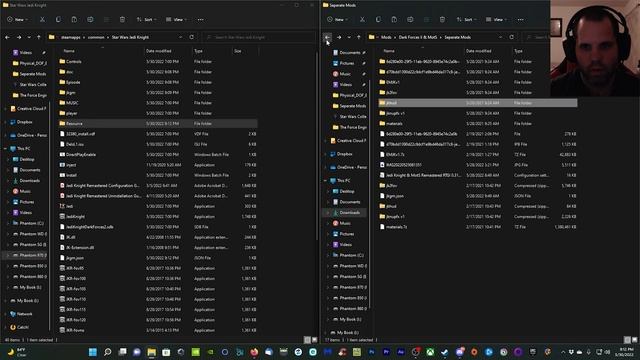
Task: Select Downloads in Separate Mods navigation pane
Action: [349, 213]
